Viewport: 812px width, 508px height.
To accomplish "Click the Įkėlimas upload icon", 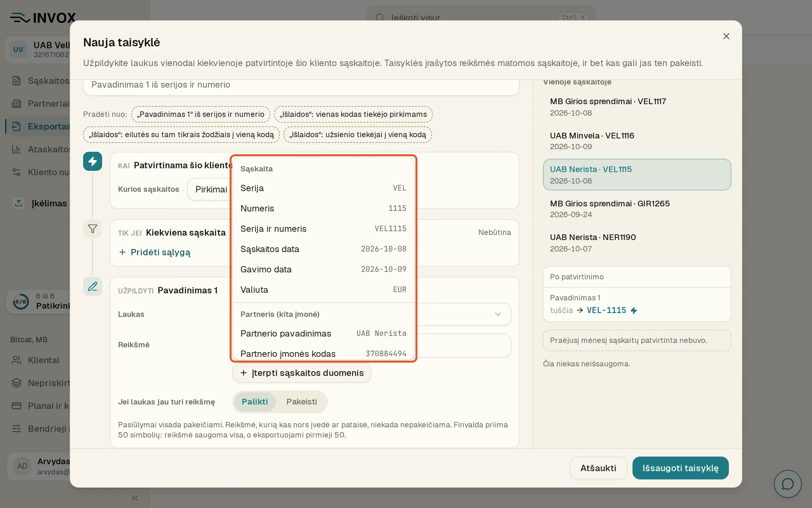I will [19, 203].
